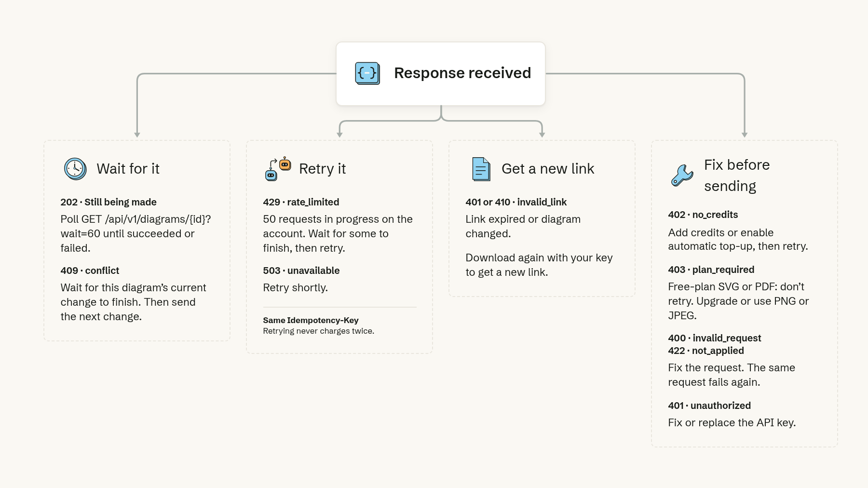This screenshot has height=488, width=868.
Task: Click the Free-plan SVG or PDF paragraph
Action: click(738, 301)
